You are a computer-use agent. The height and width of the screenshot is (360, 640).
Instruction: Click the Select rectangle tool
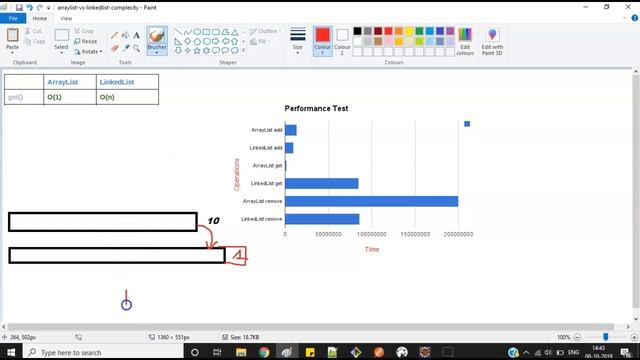point(62,35)
